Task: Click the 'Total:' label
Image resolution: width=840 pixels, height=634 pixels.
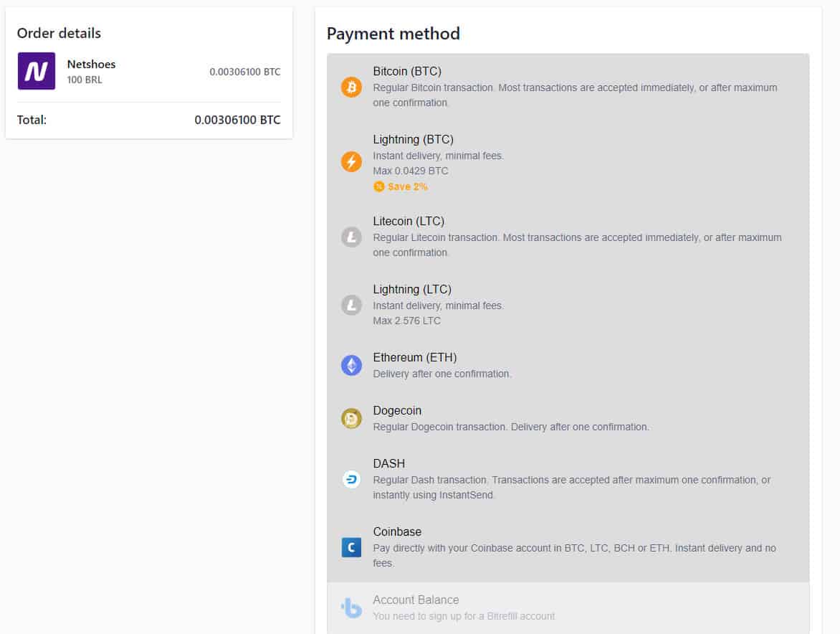Action: pyautogui.click(x=32, y=120)
